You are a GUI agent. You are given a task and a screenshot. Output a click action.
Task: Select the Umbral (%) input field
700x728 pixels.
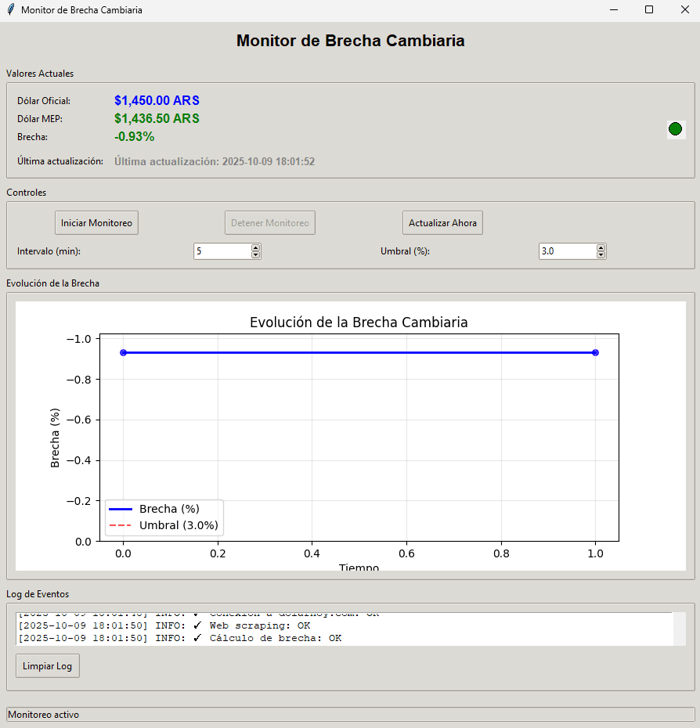(x=564, y=250)
